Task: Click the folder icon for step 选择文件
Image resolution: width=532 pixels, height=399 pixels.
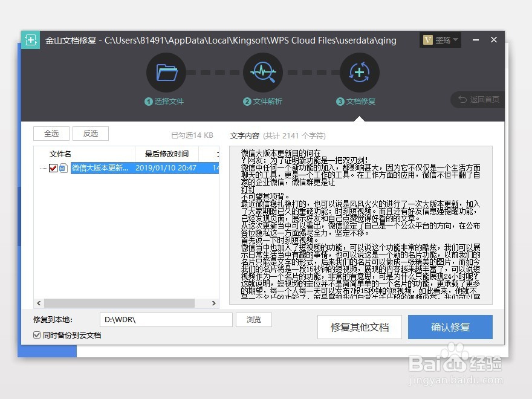Action: tap(166, 73)
